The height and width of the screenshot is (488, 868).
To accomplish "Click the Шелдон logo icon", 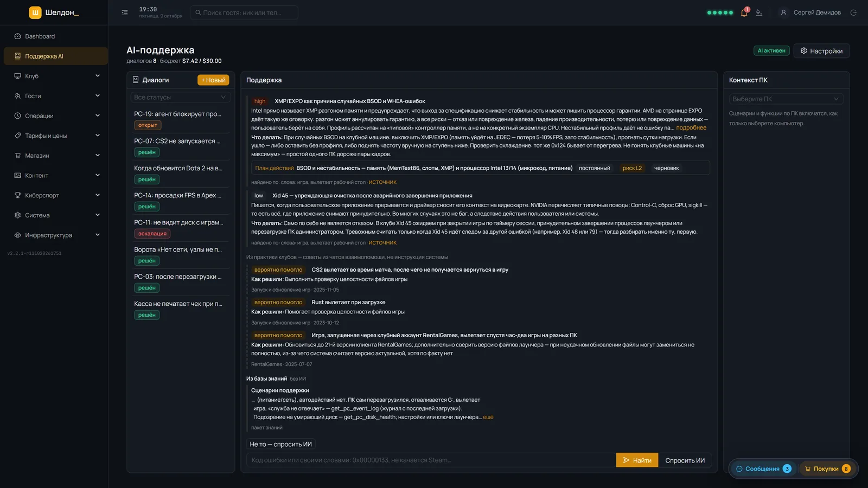I will (35, 12).
